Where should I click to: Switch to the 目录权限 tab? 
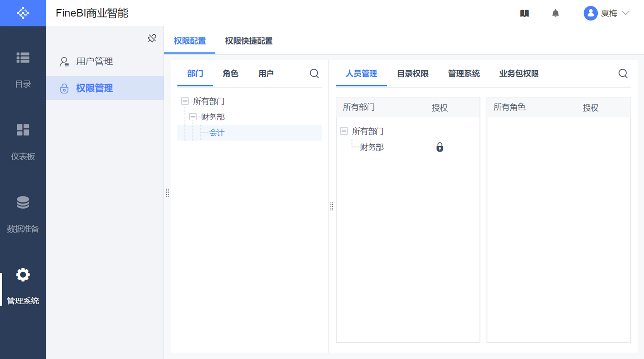tap(412, 74)
